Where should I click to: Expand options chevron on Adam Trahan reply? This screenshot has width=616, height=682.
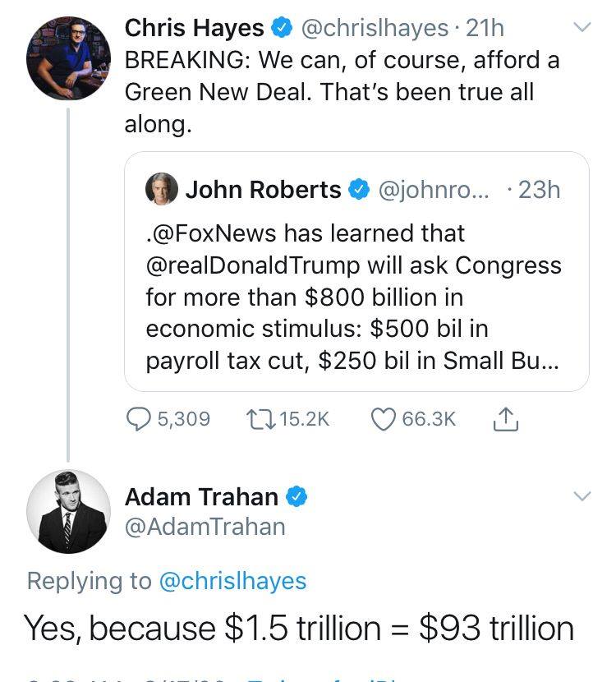(582, 495)
